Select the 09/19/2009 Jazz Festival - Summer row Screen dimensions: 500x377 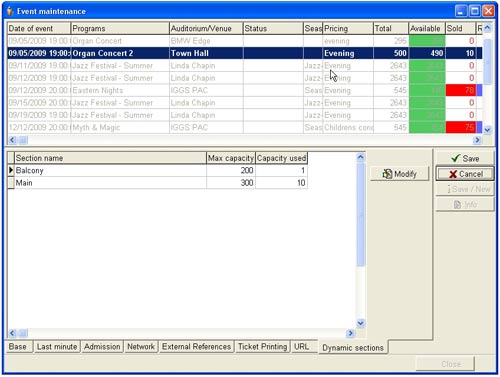pos(245,115)
